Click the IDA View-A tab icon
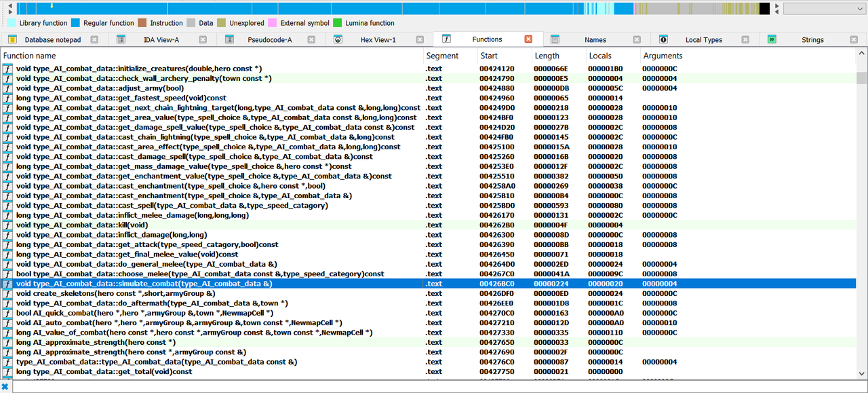 click(121, 39)
